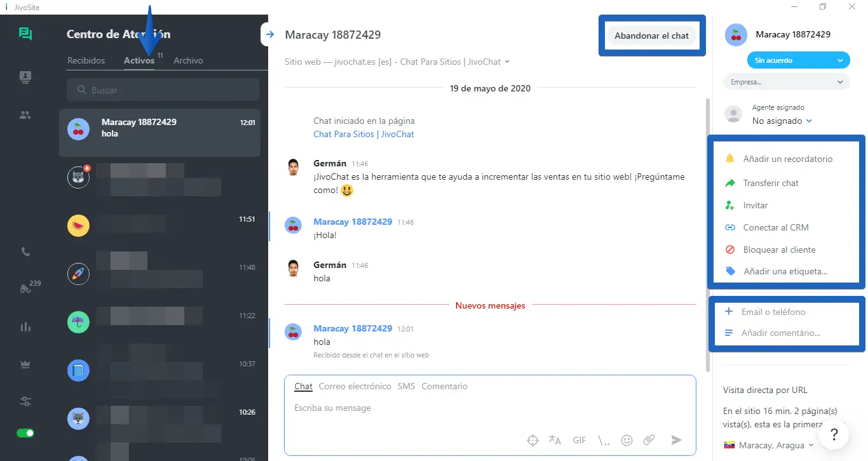868x461 pixels.
Task: Click the 'Buscar' search field
Action: click(163, 90)
